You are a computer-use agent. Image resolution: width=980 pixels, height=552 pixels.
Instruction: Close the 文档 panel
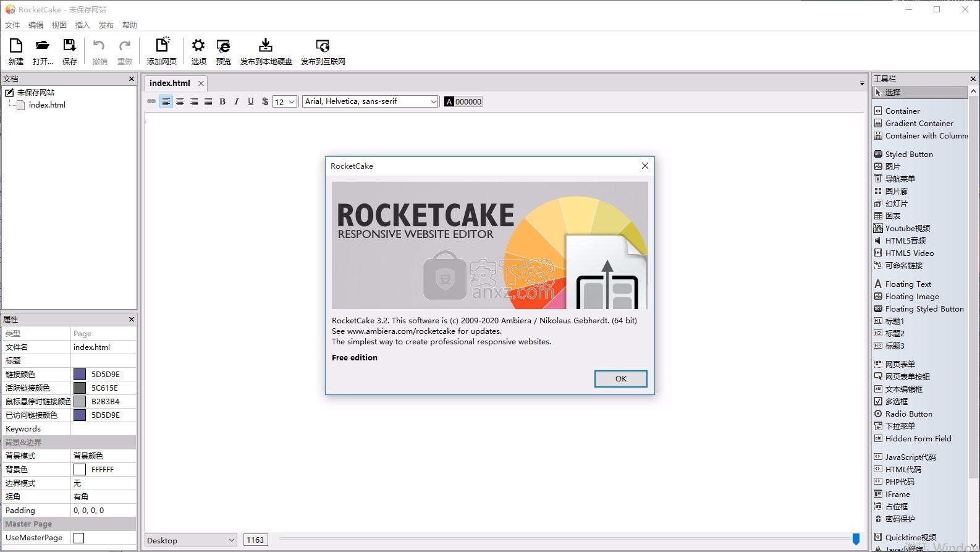click(x=131, y=79)
